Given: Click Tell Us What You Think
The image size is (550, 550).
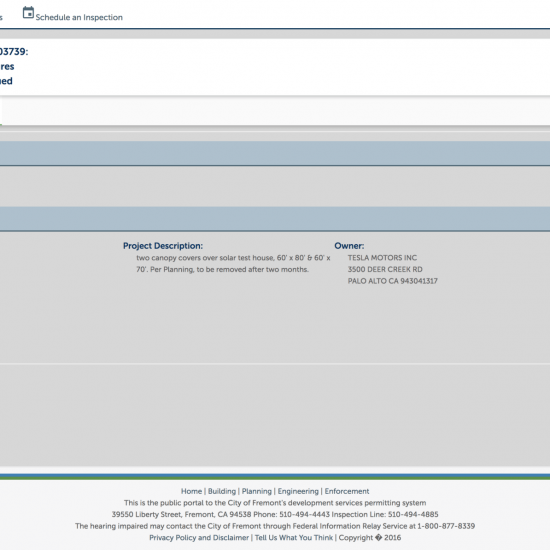Looking at the screenshot, I should (294, 538).
